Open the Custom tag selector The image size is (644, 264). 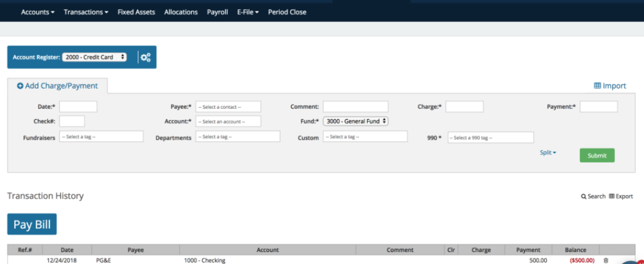pos(365,137)
